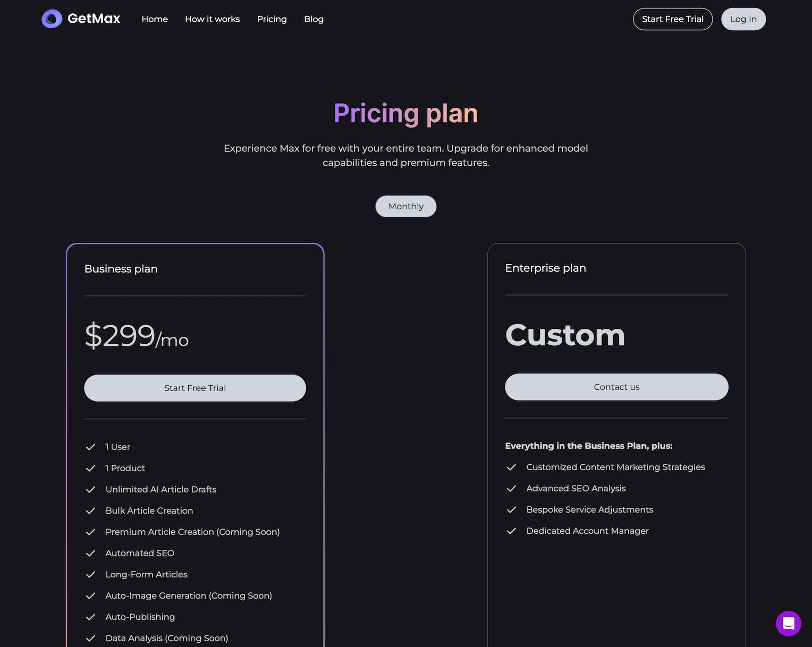
Task: Click the checkmark next to "Automated SEO"
Action: click(x=90, y=553)
